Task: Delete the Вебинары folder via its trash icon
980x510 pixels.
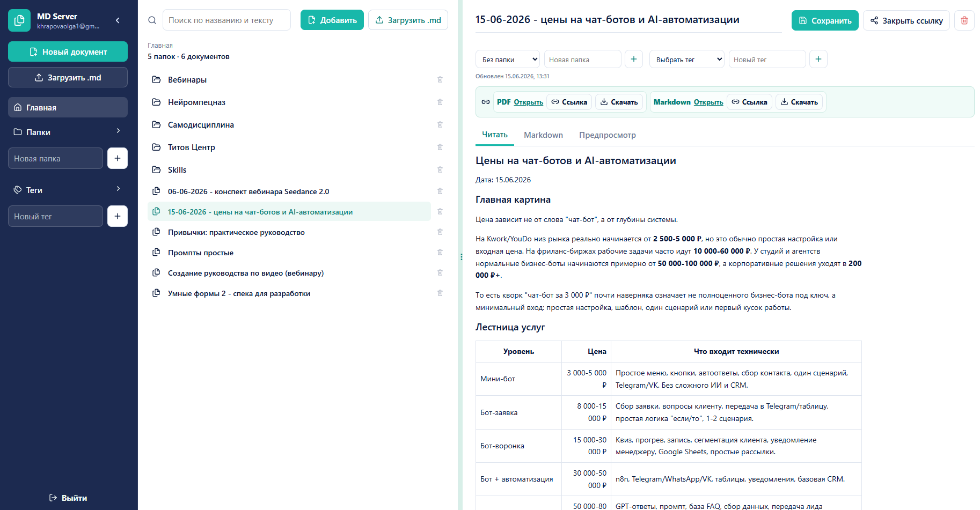Action: (440, 79)
